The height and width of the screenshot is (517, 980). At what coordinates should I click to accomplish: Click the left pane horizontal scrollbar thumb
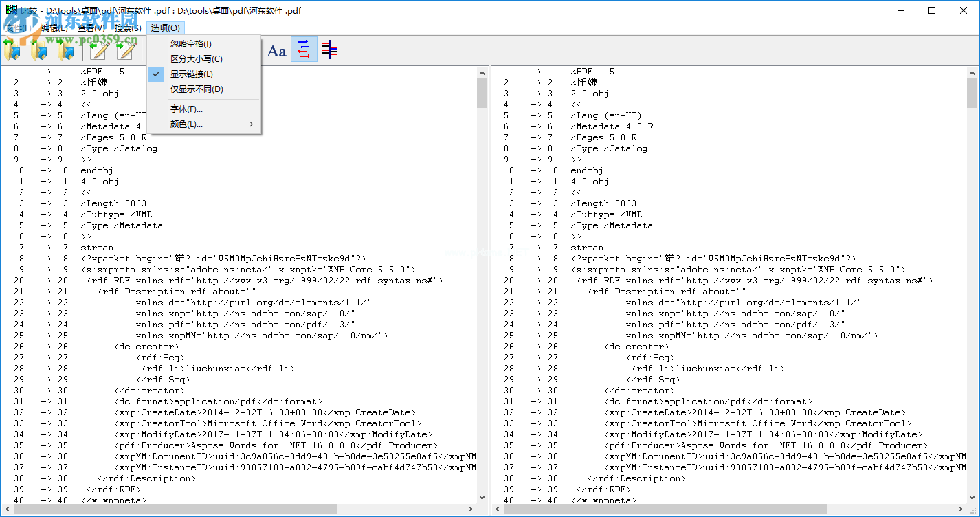(175, 509)
